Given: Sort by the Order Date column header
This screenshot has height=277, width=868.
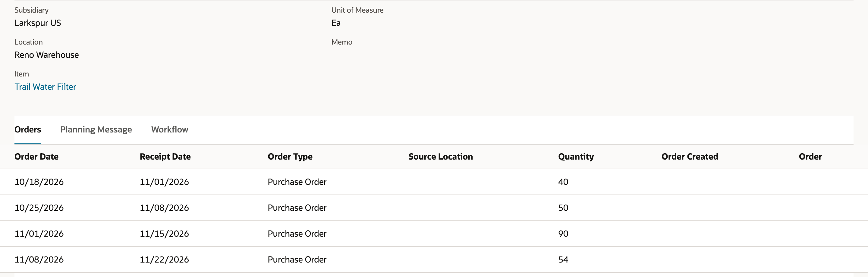Looking at the screenshot, I should pos(36,157).
